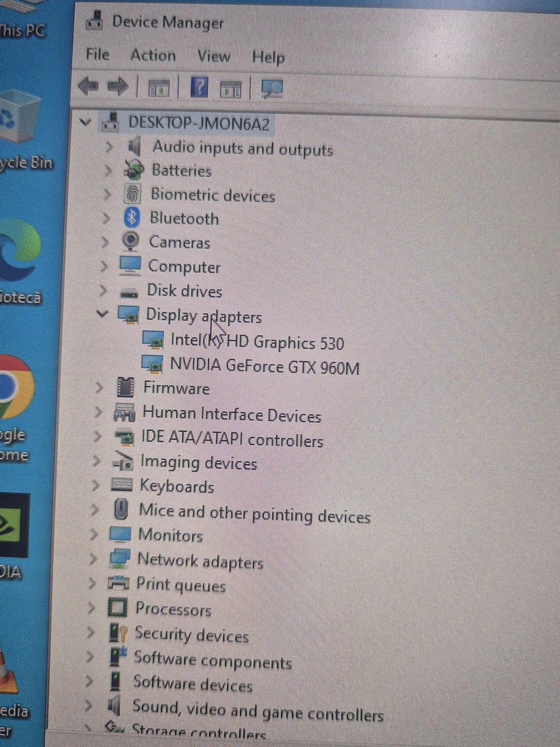Select IDE ATA/ATAPI controllers label
The height and width of the screenshot is (747, 560).
tap(232, 438)
